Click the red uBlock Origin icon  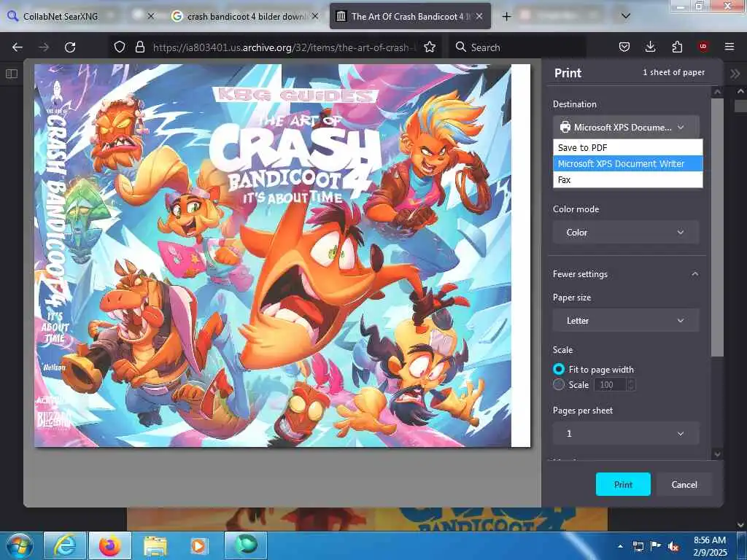click(x=703, y=46)
